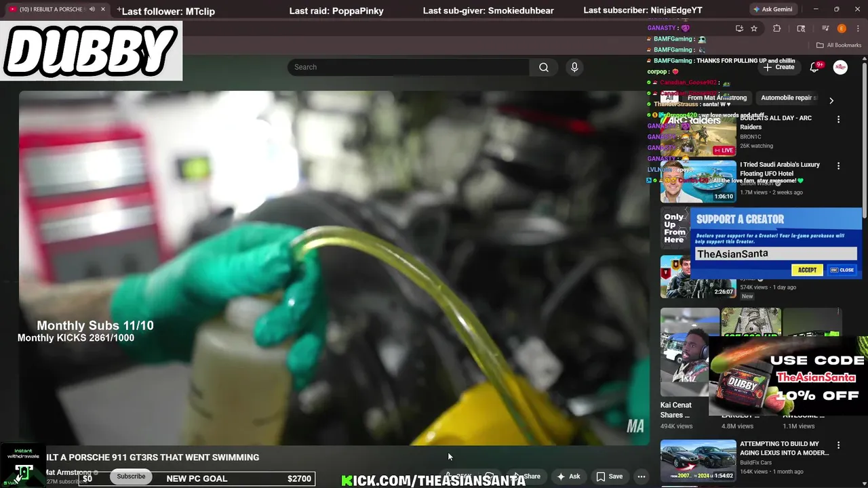Click BRON1C channel name
868x488 pixels.
[x=751, y=137]
